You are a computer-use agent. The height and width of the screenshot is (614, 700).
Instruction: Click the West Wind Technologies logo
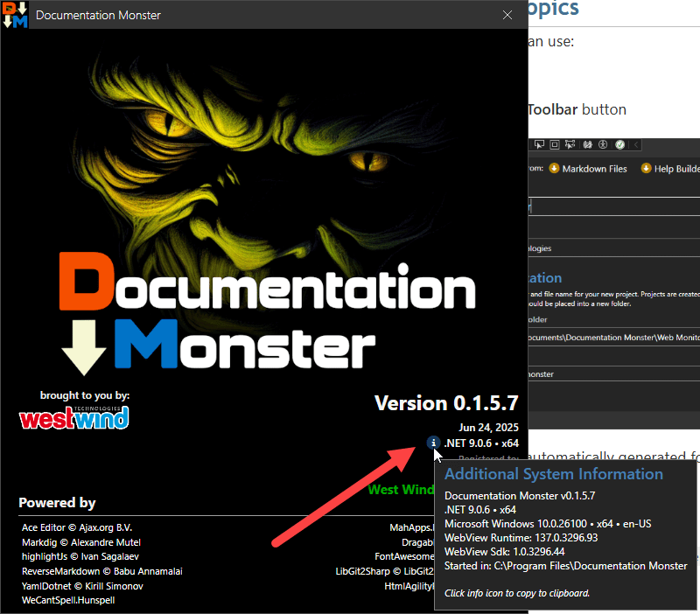[74, 418]
